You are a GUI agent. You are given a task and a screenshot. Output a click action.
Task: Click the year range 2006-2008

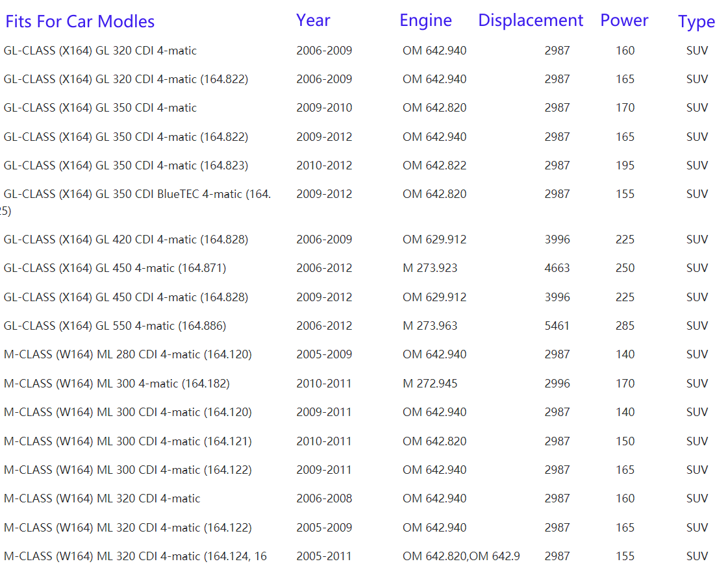tap(324, 498)
